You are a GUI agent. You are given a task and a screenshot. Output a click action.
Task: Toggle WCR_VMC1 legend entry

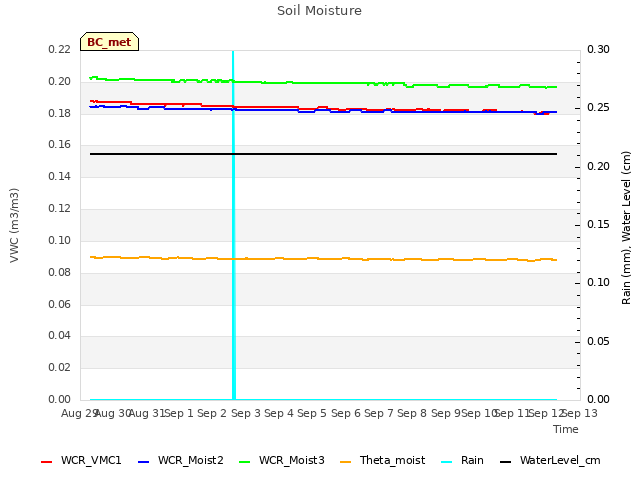81,460
